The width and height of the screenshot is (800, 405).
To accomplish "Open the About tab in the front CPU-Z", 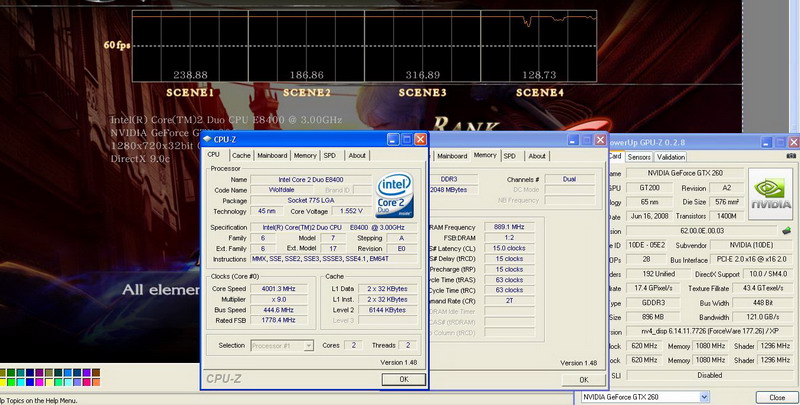I will pyautogui.click(x=357, y=156).
